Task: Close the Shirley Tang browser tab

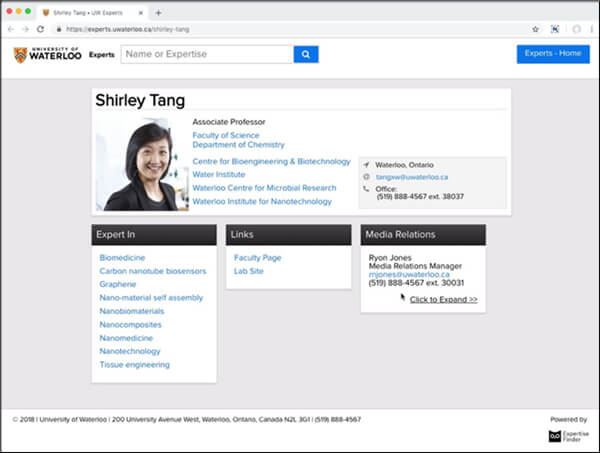Action: point(141,13)
